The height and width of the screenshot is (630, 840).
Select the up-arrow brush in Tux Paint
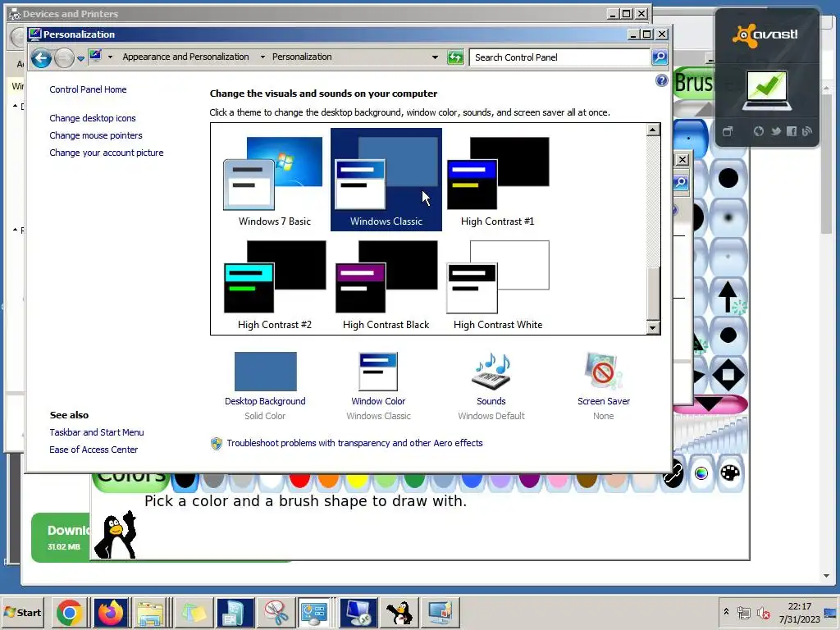click(x=728, y=296)
